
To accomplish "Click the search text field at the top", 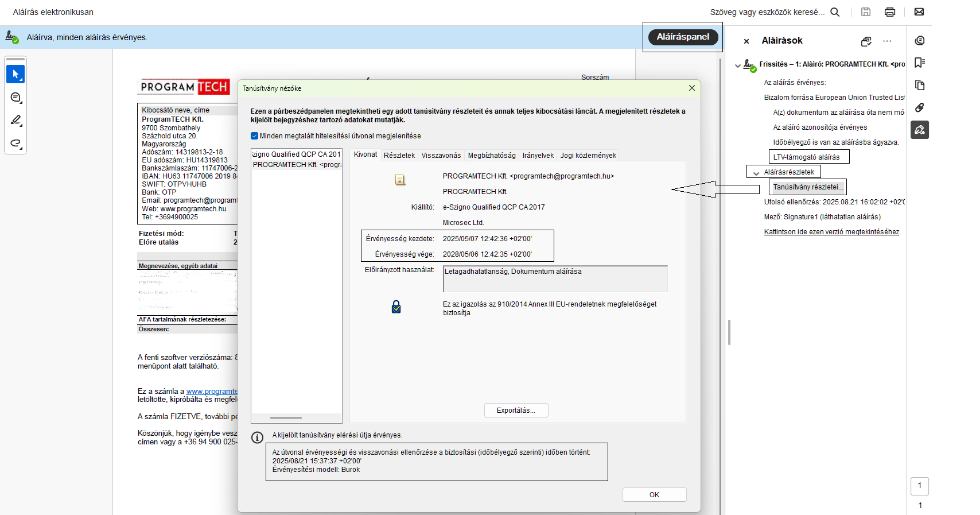I will pos(767,12).
